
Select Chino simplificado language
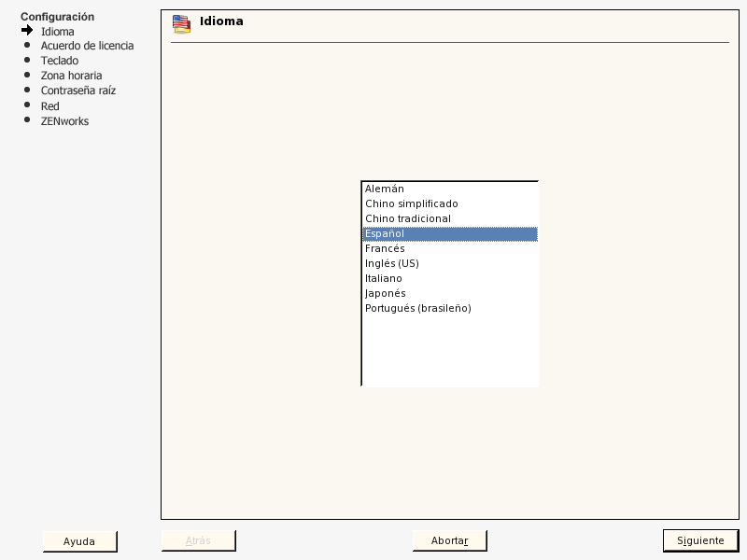450,203
